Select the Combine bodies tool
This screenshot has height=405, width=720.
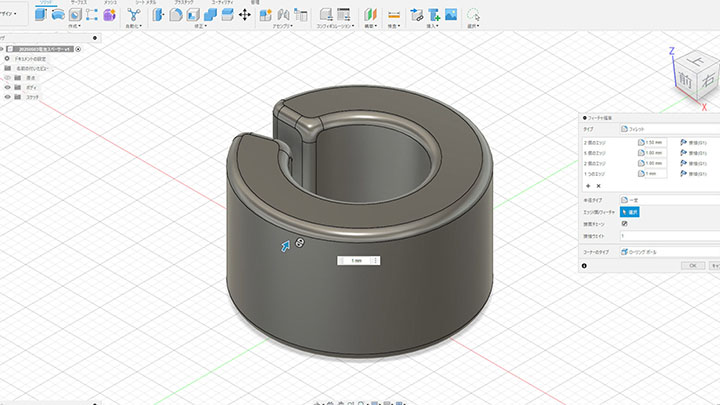tap(210, 15)
